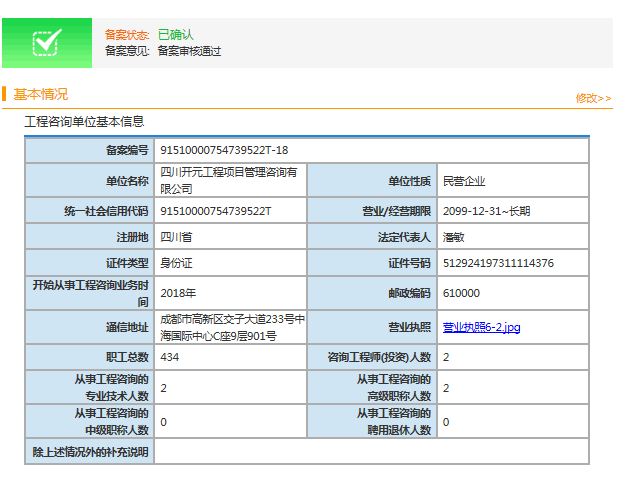Select the 已确认 status text
The height and width of the screenshot is (483, 636).
point(176,35)
